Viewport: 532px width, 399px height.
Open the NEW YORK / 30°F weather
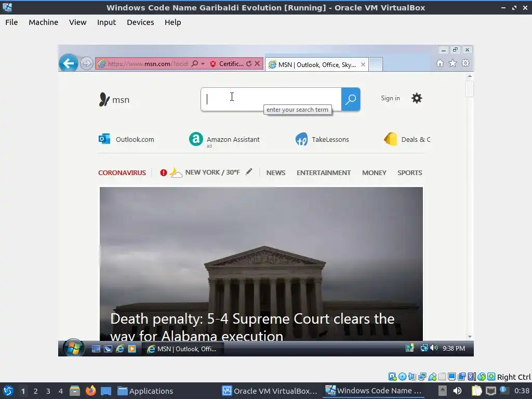(212, 172)
